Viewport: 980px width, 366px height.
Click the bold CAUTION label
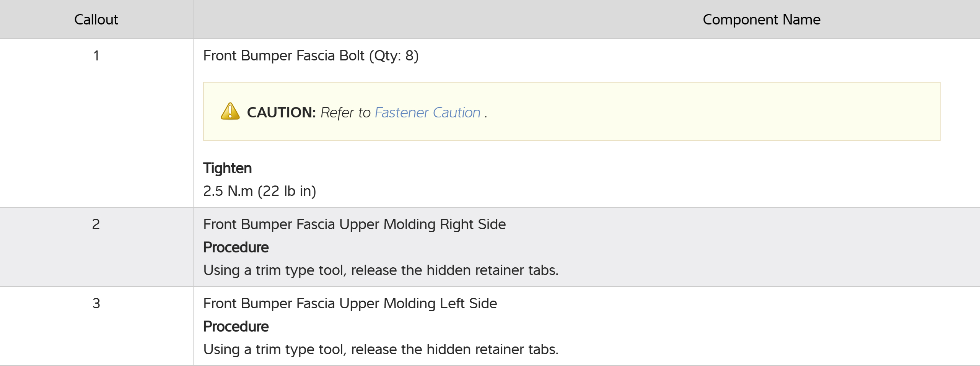[x=281, y=112]
